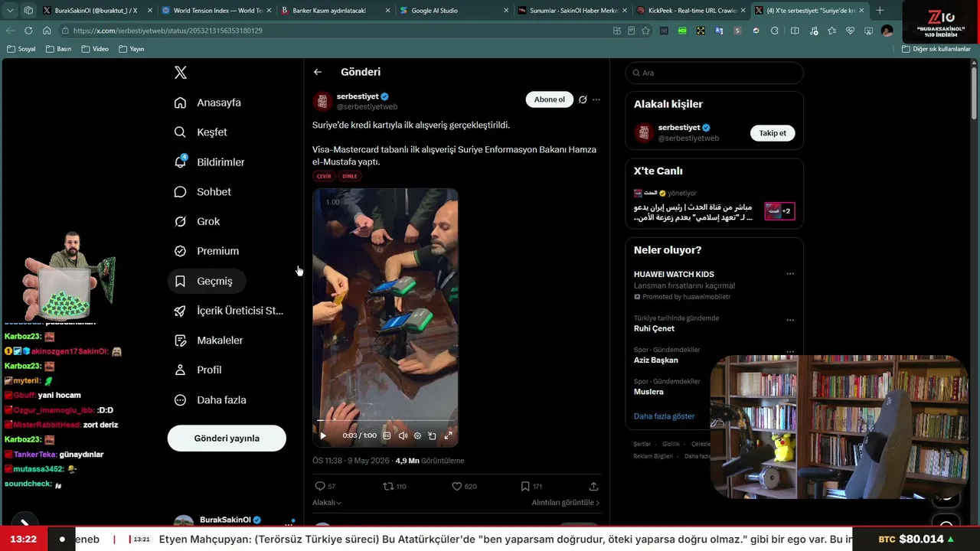Open the Diğer sık kullanılanlar folder
Image resolution: width=980 pixels, height=551 pixels.
click(936, 49)
